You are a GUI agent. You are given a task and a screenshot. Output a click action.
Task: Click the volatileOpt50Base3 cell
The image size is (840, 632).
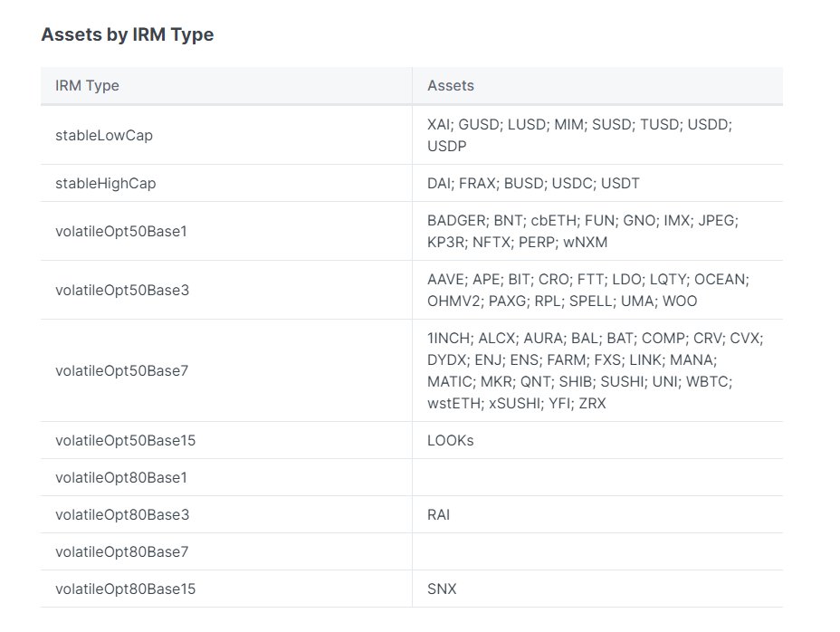coord(226,291)
